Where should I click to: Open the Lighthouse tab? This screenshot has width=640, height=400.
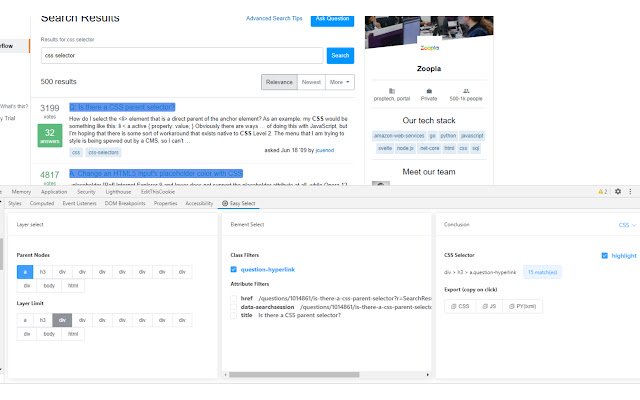118,191
